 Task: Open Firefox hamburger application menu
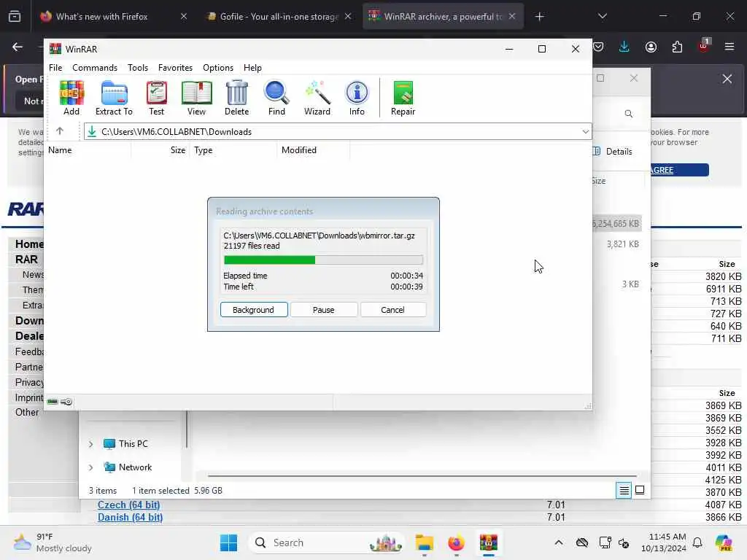click(x=729, y=47)
